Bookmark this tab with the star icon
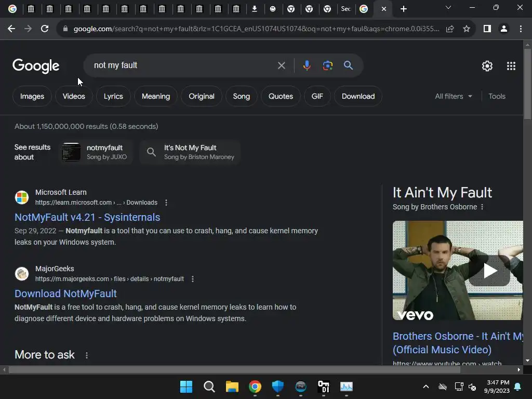The height and width of the screenshot is (399, 532). (467, 29)
